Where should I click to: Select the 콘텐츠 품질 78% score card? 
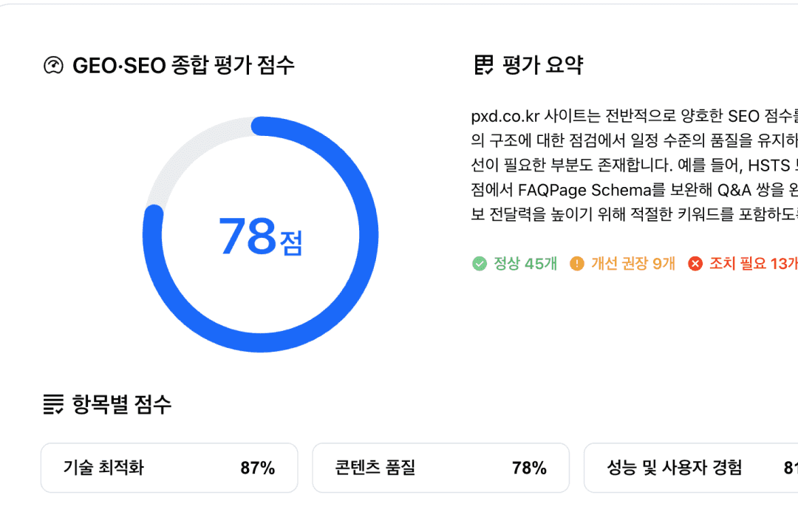point(441,468)
